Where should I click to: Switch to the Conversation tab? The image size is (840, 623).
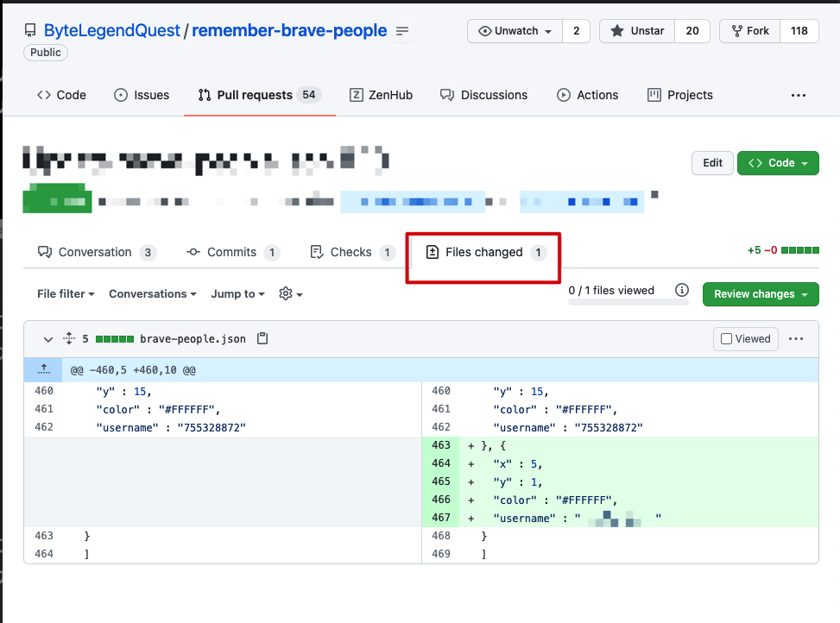(x=97, y=252)
